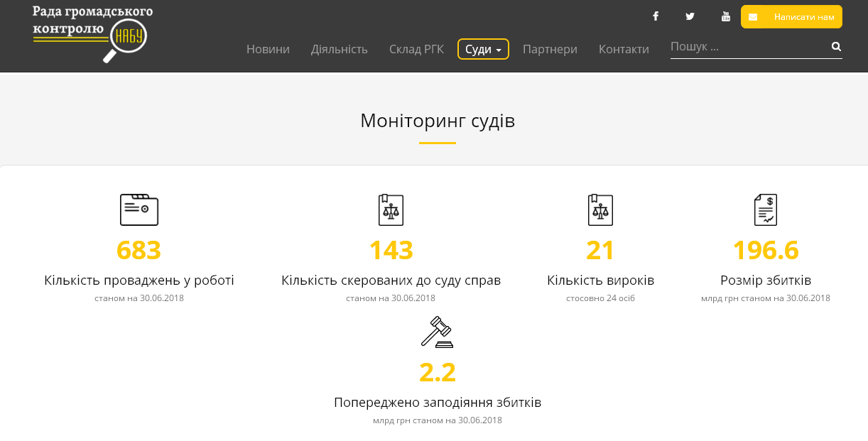Navigate to Контакти page
Screen dimensions: 868x441
624,49
